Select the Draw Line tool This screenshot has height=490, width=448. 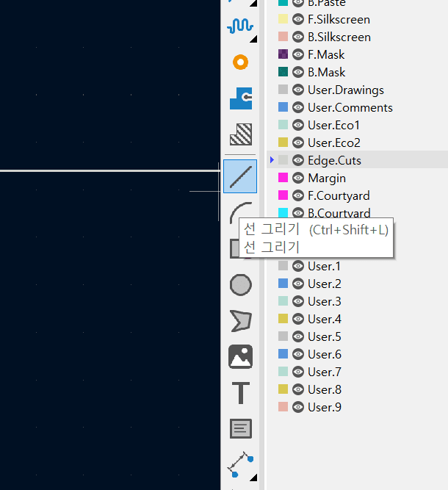240,176
